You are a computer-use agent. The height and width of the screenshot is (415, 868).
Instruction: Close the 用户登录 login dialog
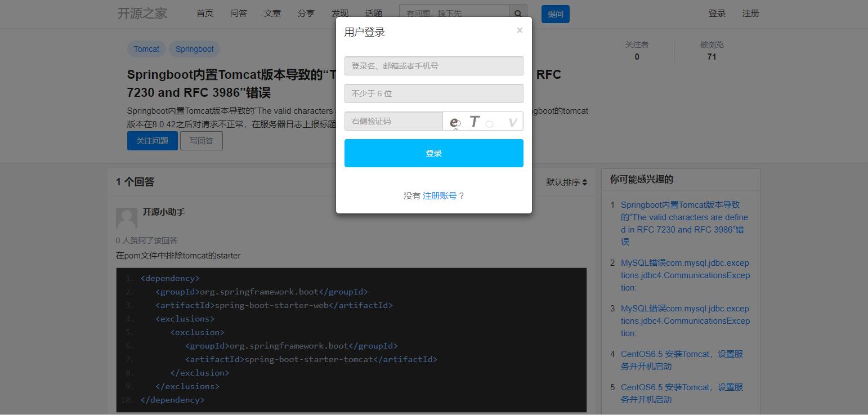click(x=520, y=30)
